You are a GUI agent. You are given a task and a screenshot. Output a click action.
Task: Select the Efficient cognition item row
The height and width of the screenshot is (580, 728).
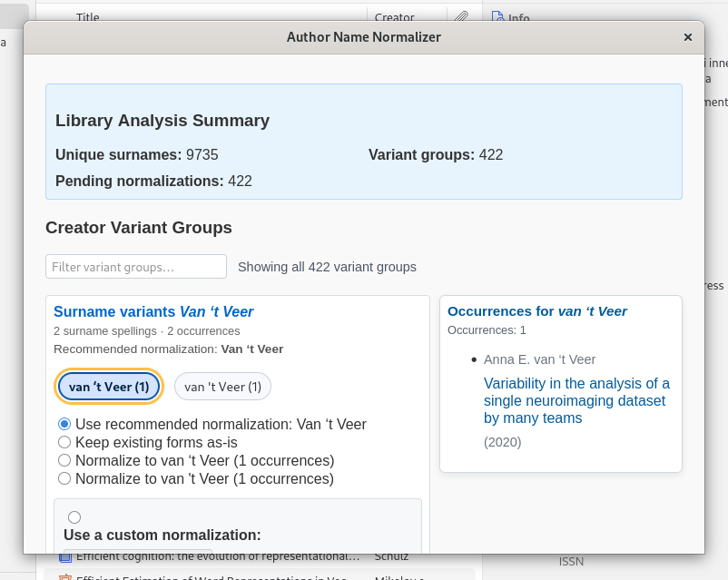[218, 556]
